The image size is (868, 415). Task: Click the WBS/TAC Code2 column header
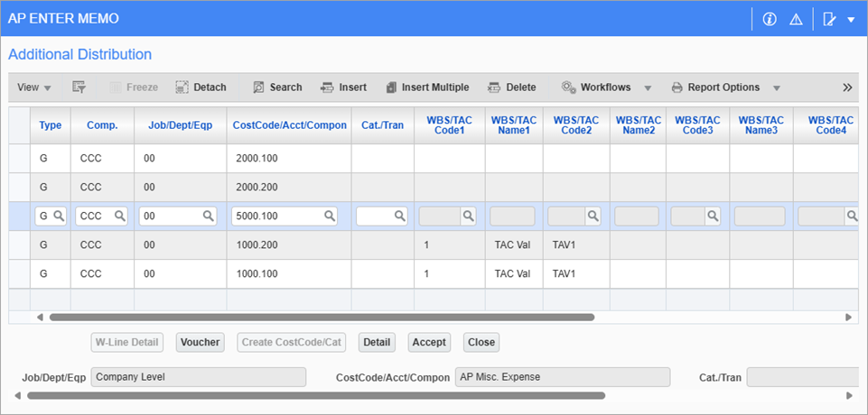point(576,125)
